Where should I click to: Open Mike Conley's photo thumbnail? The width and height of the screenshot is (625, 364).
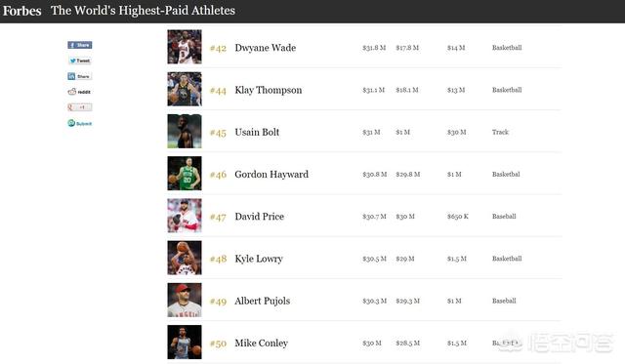point(185,343)
